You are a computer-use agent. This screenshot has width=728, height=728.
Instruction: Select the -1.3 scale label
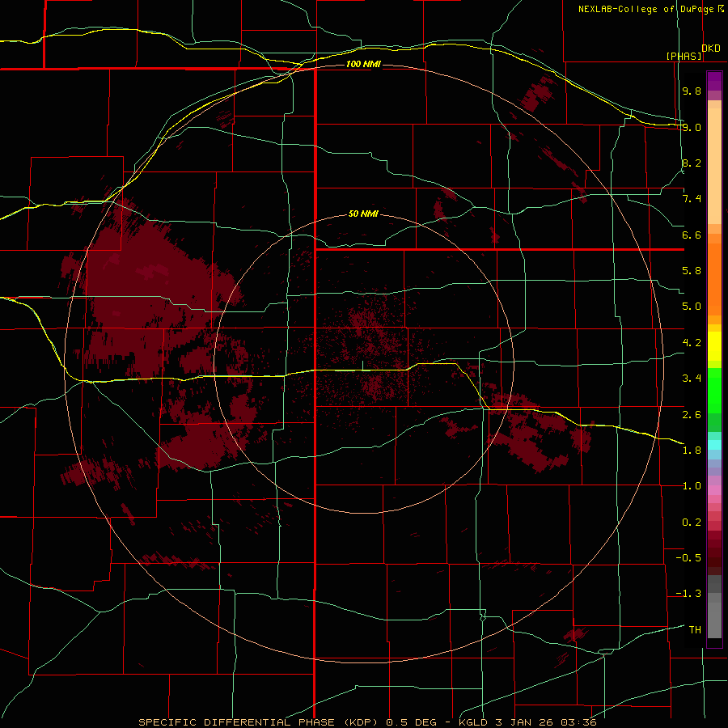pos(688,594)
